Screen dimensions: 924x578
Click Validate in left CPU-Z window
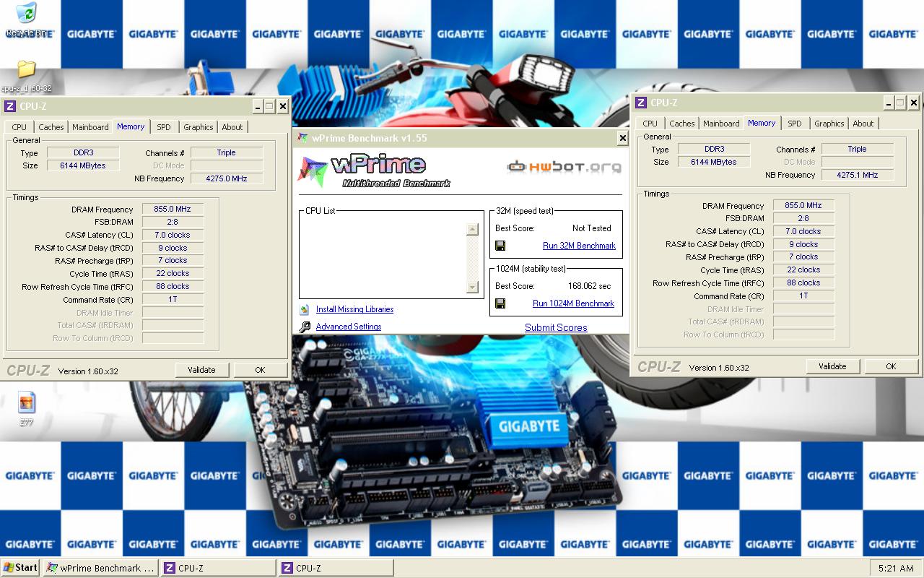click(x=201, y=370)
